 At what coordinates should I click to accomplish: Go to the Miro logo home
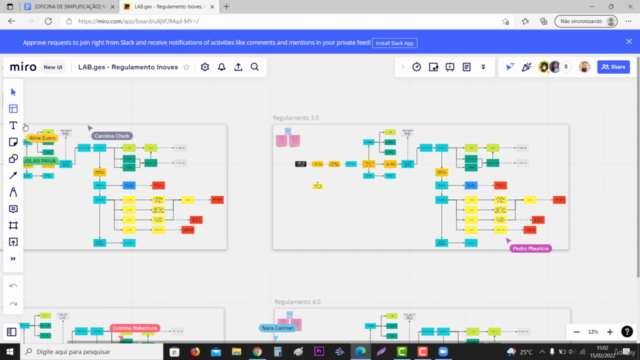[23, 67]
